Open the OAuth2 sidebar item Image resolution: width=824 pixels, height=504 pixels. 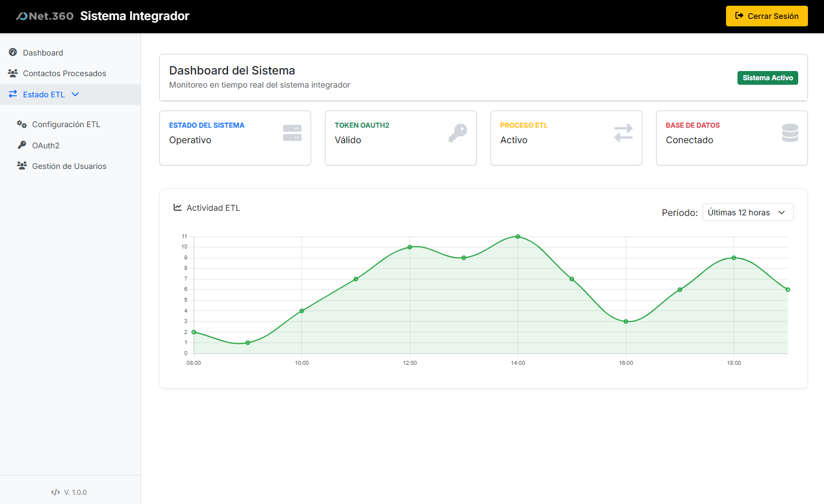[46, 145]
